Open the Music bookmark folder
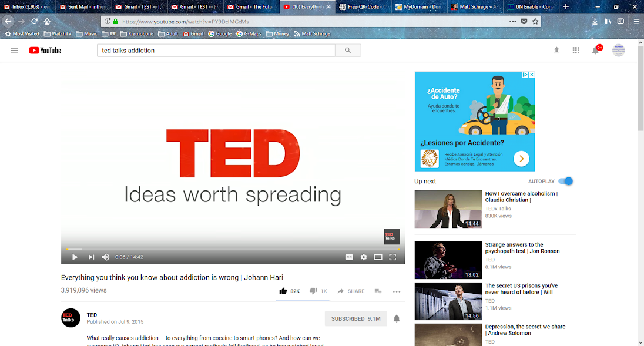Image resolution: width=644 pixels, height=346 pixels. (x=86, y=33)
